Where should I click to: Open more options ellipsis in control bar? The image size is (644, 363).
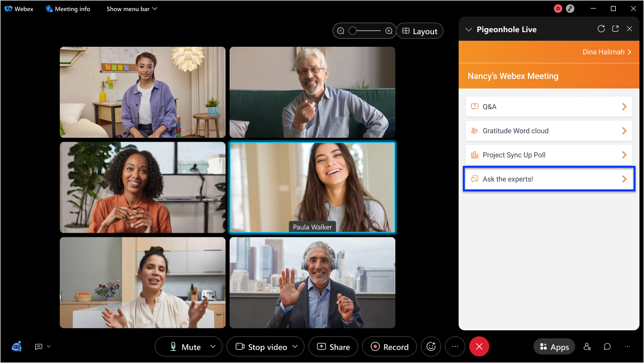(x=455, y=347)
